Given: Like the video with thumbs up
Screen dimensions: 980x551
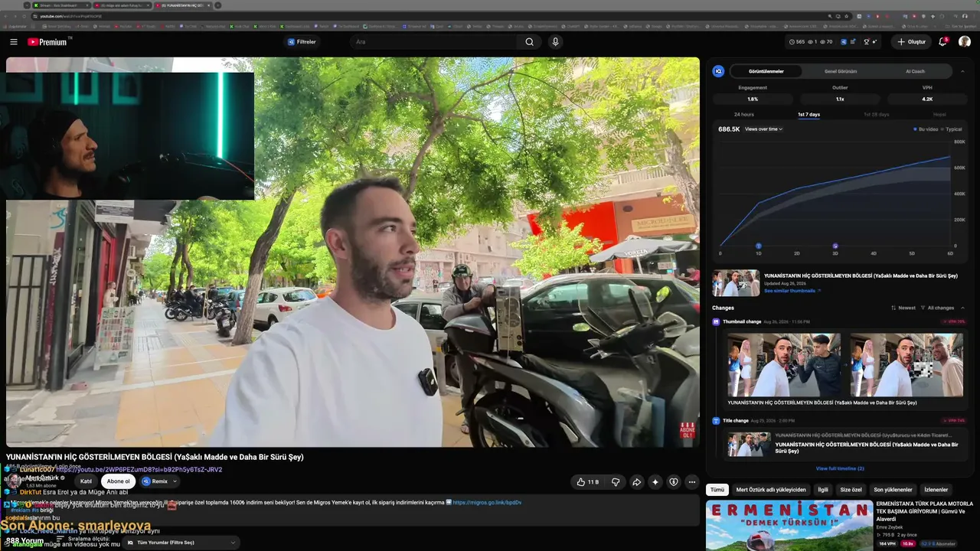Looking at the screenshot, I should [x=588, y=482].
